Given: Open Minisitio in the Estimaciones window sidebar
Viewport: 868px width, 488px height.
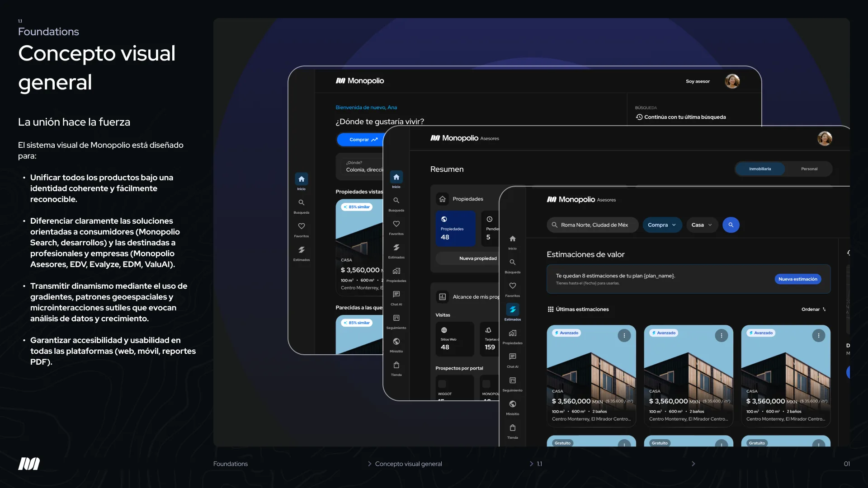Looking at the screenshot, I should [x=512, y=407].
